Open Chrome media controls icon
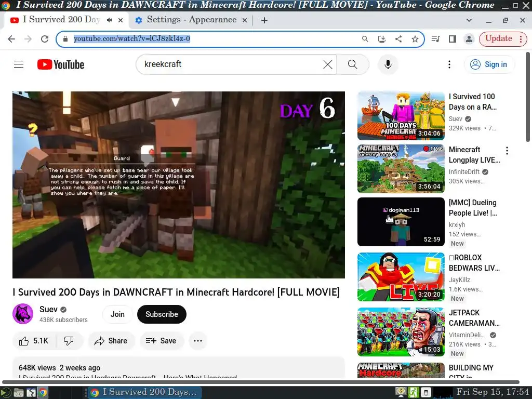The image size is (532, 399). 436,38
